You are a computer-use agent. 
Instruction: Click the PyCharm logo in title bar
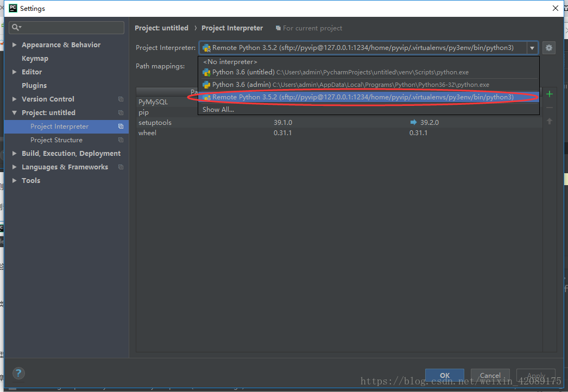point(13,8)
